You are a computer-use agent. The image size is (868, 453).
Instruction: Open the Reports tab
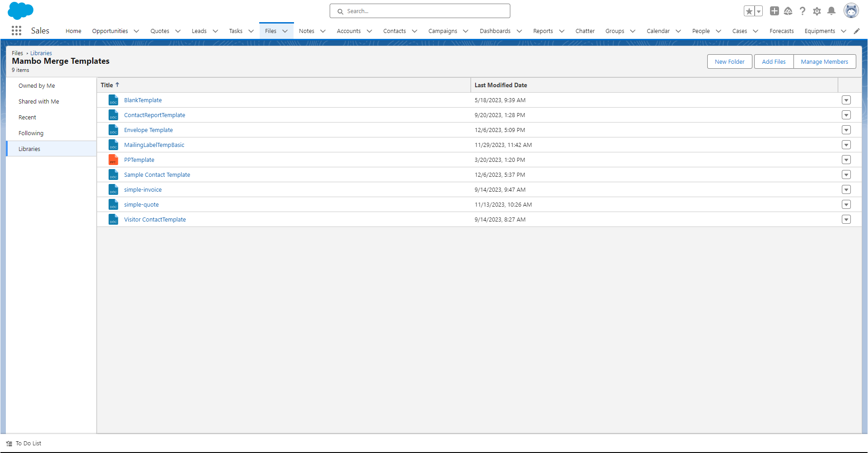click(542, 31)
